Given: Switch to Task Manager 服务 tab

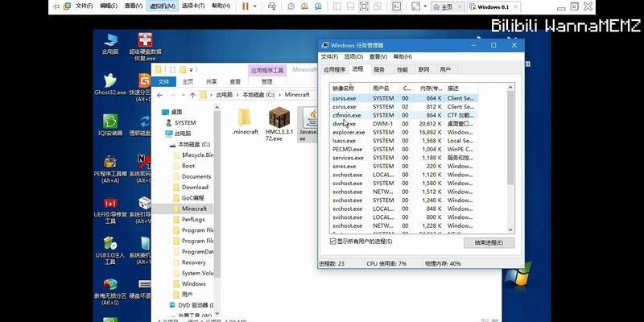Looking at the screenshot, I should 379,70.
